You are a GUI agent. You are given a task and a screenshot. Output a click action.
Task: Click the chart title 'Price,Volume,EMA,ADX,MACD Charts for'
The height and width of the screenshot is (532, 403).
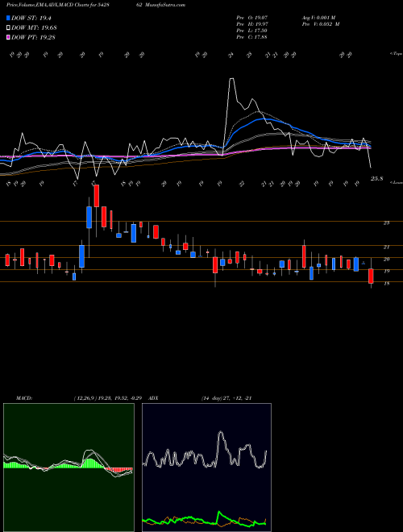pos(52,5)
